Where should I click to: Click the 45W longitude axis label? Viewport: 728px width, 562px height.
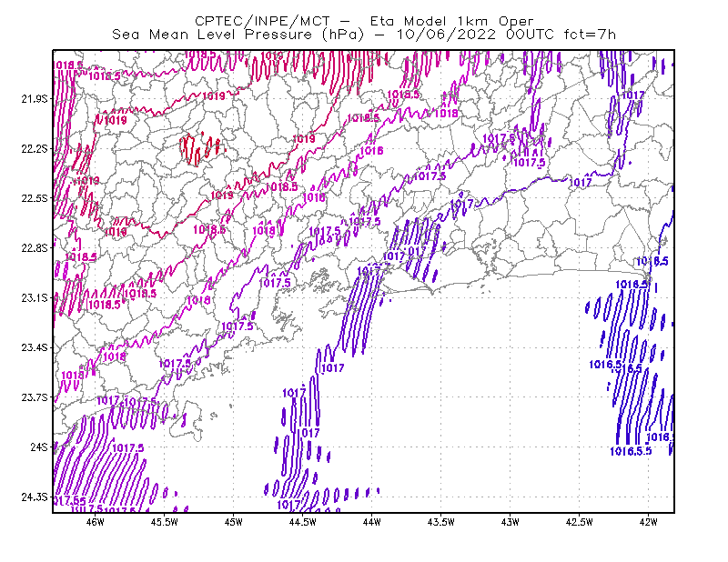point(234,522)
